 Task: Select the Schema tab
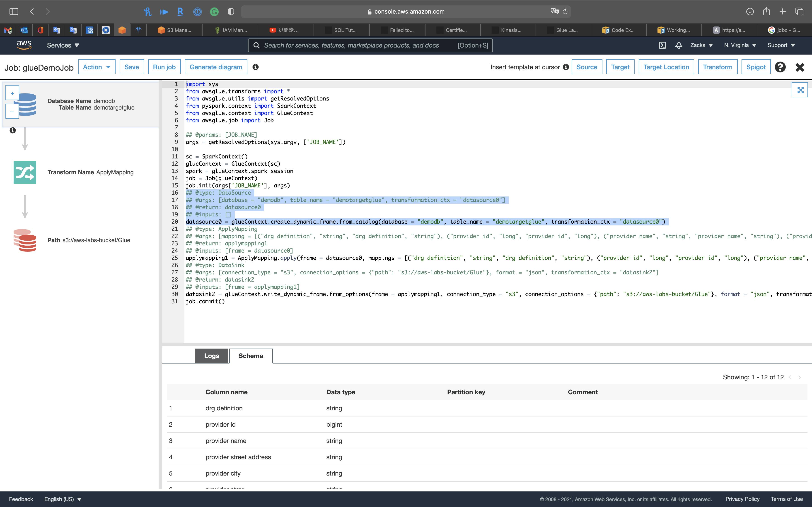pyautogui.click(x=251, y=356)
